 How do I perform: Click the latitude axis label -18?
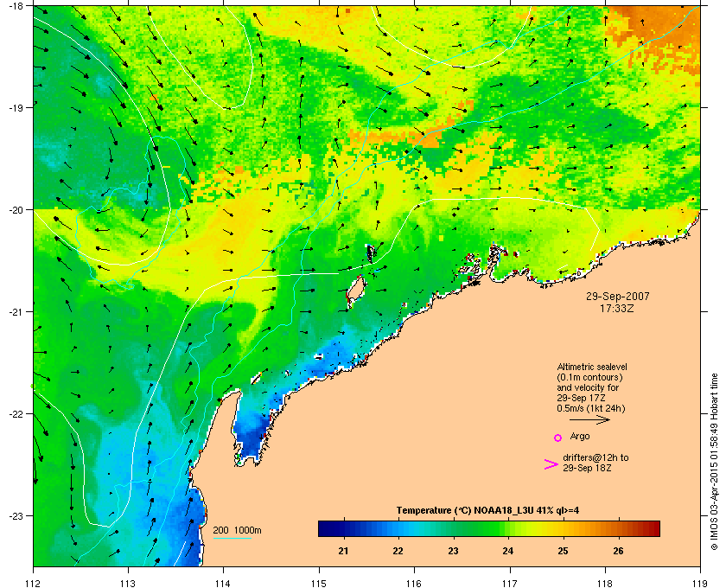16,5
